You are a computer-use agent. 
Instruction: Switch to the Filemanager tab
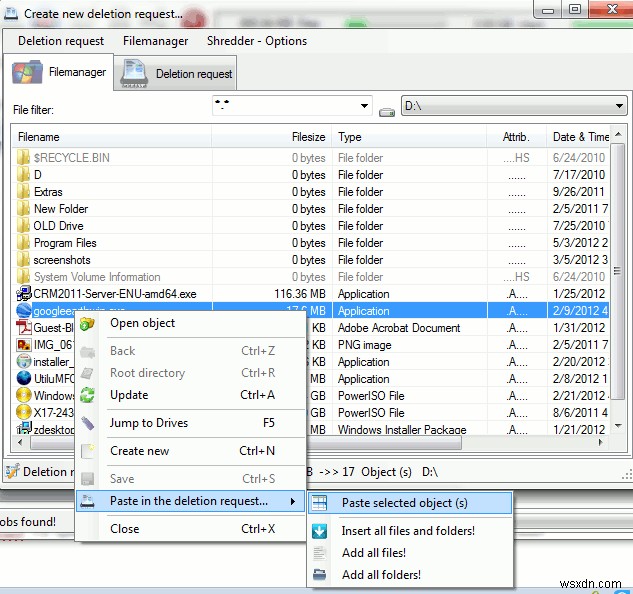pos(59,72)
